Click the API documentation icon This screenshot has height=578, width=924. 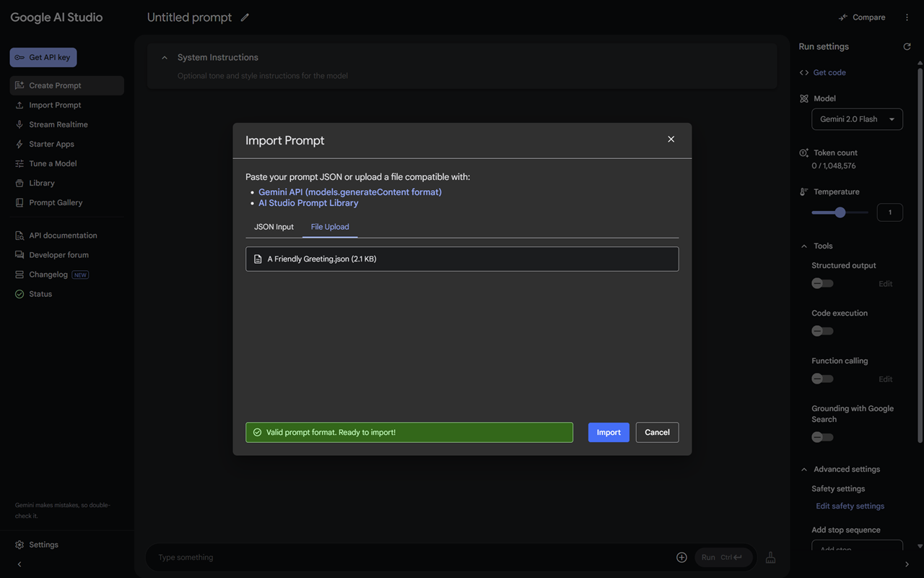[x=19, y=236]
